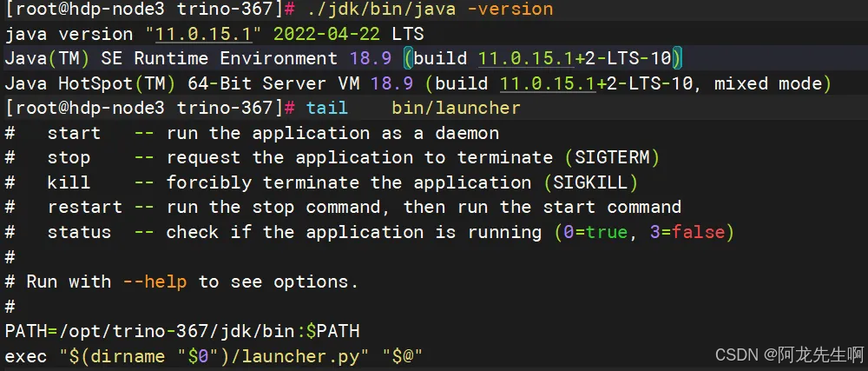Screen dimensions: 868x371
Task: Click the '3=false' value
Action: (687, 232)
